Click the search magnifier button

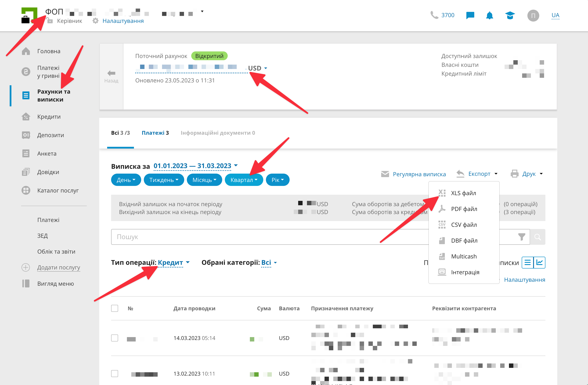(537, 237)
